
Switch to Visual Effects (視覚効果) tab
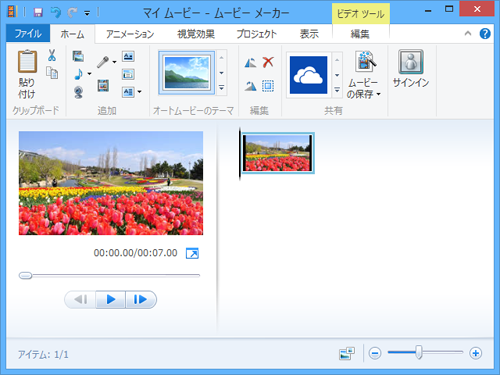[196, 34]
